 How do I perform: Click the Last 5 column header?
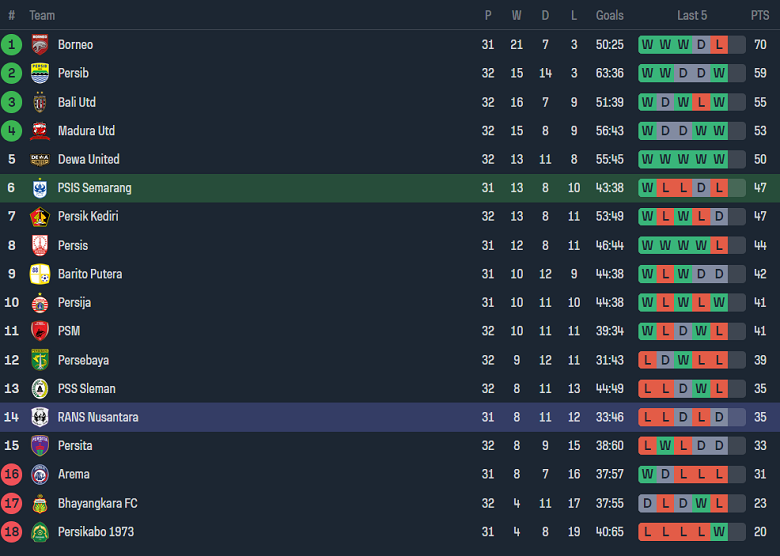click(x=692, y=15)
